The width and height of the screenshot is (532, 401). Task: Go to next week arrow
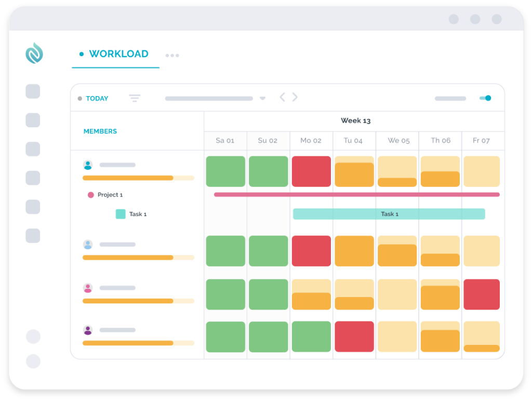pos(295,97)
